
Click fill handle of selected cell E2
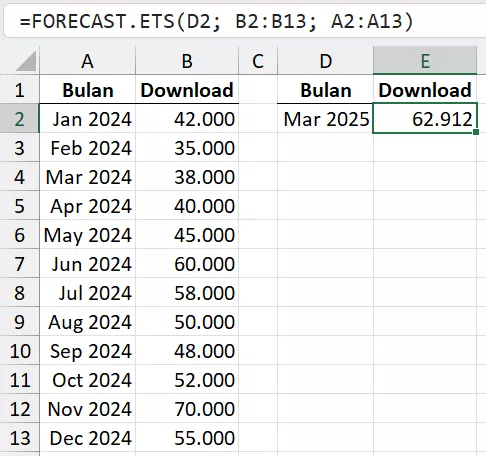pos(476,132)
